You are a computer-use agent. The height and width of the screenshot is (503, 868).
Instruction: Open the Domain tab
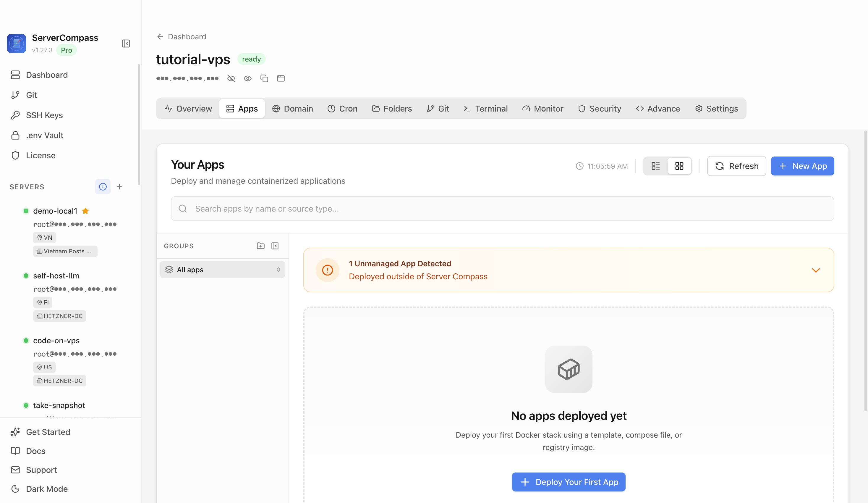click(292, 109)
